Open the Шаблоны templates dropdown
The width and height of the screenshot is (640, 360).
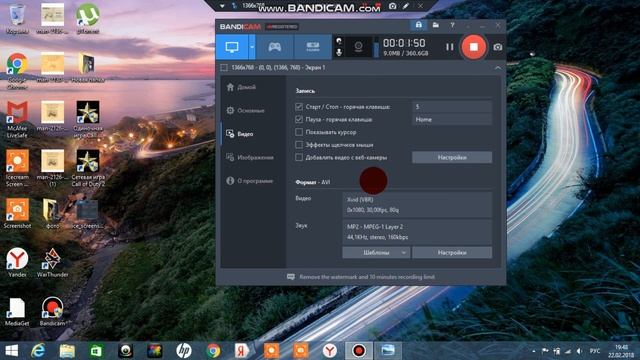coord(376,253)
